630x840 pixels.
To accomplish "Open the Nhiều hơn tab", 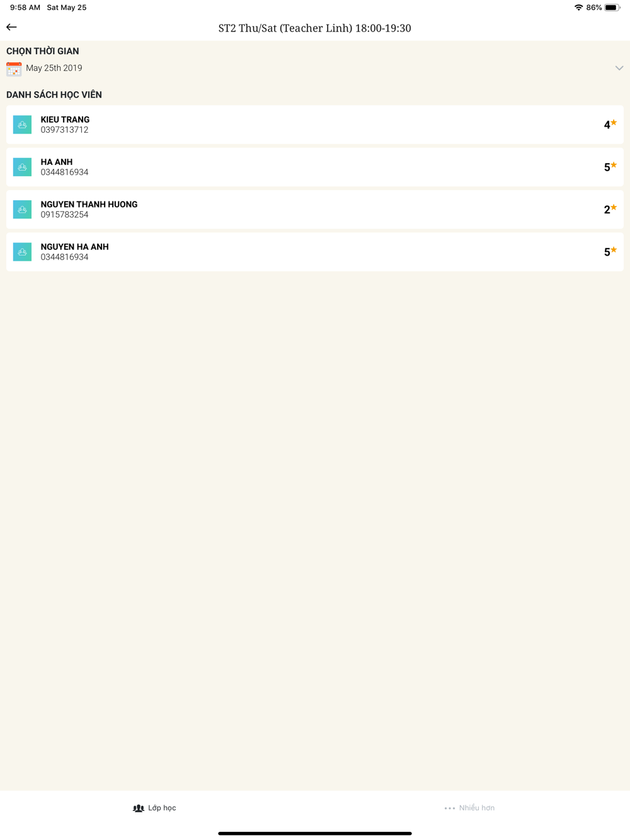I will point(470,808).
